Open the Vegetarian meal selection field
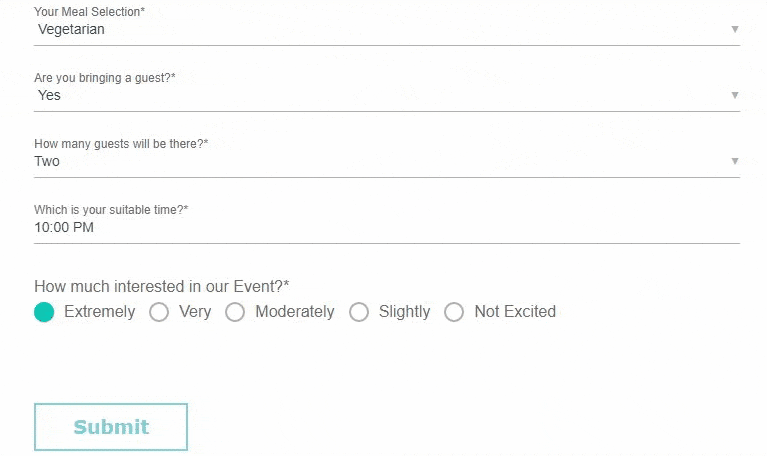This screenshot has width=767, height=456. pos(386,29)
